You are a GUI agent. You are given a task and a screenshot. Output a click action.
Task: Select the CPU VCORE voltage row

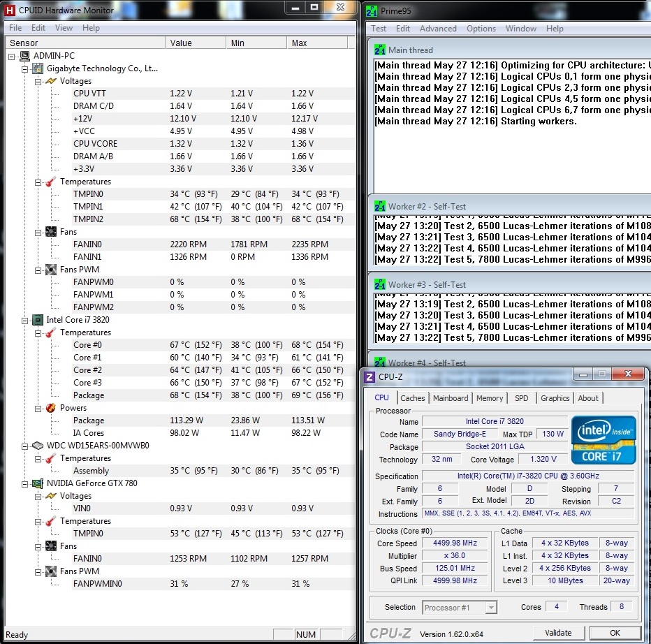tap(213, 144)
